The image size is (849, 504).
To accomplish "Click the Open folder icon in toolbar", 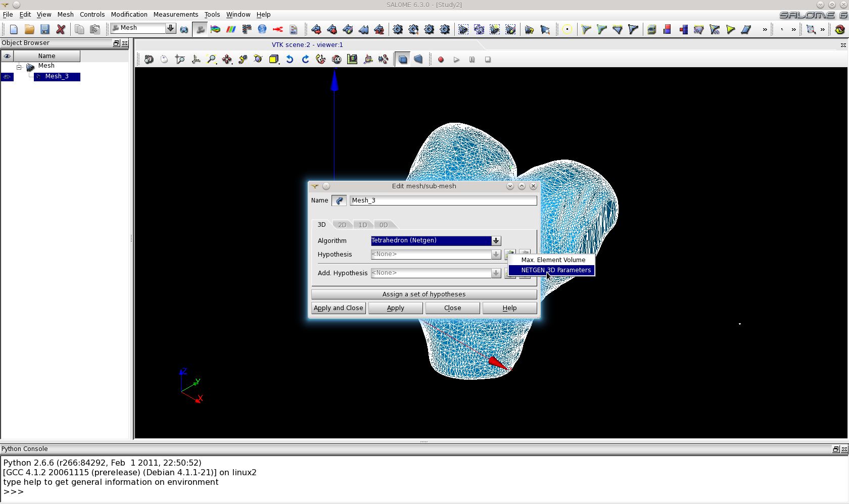I will coord(29,29).
